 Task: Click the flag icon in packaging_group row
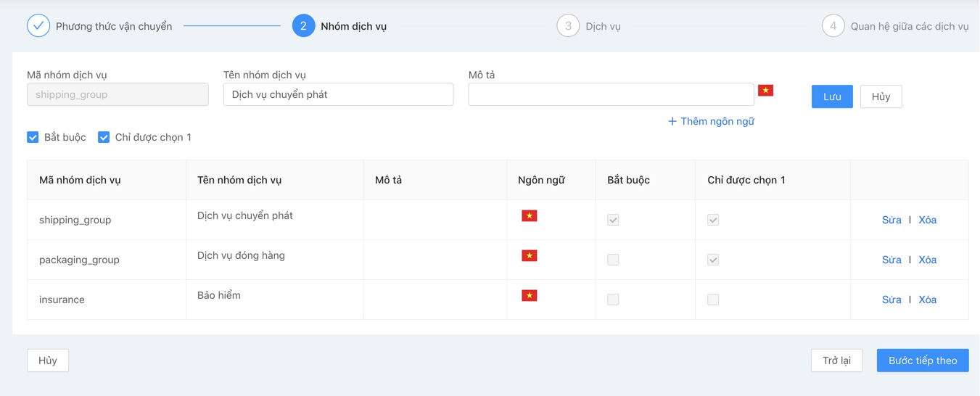tap(530, 256)
